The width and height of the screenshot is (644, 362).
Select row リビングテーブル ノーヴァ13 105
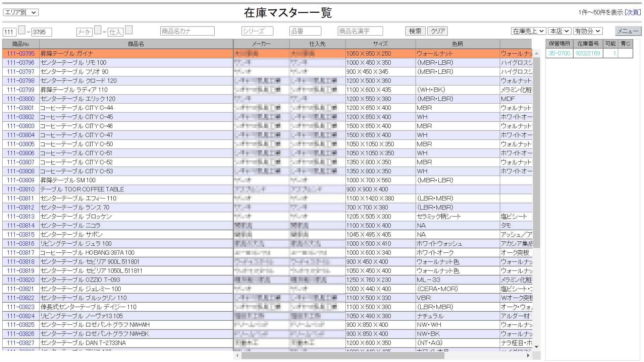pyautogui.click(x=267, y=316)
